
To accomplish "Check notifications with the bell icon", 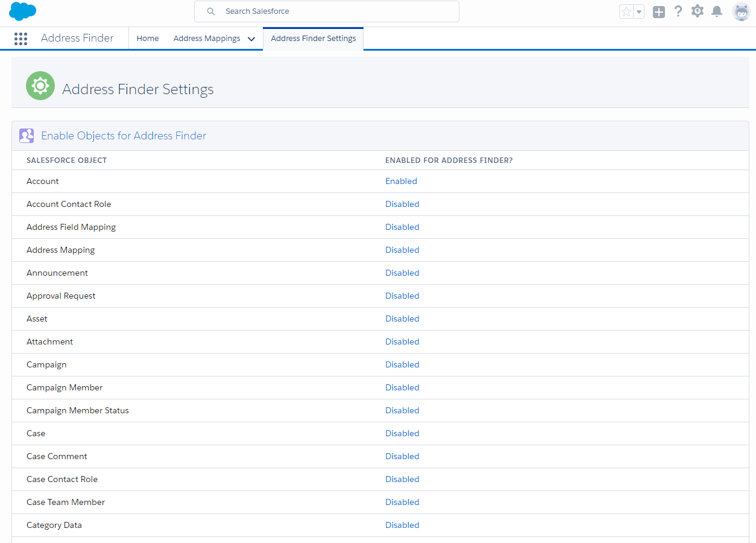I will (x=717, y=11).
